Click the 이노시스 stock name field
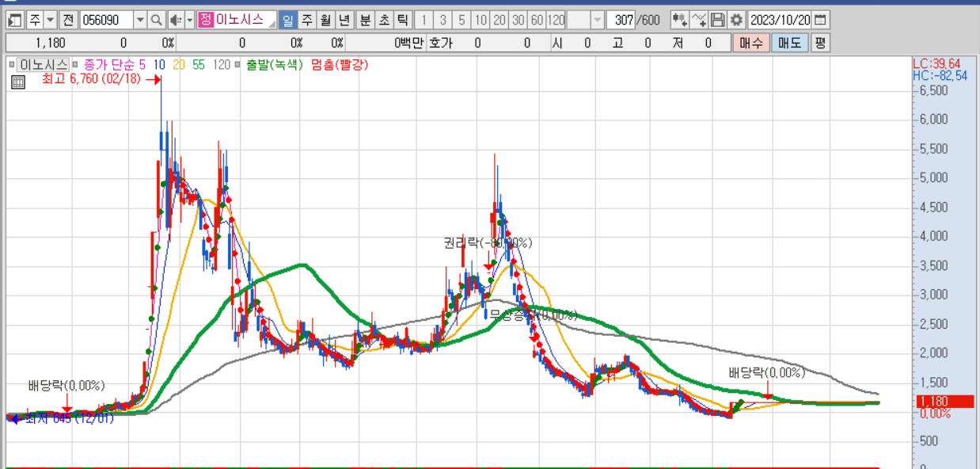The image size is (980, 469). pyautogui.click(x=241, y=20)
